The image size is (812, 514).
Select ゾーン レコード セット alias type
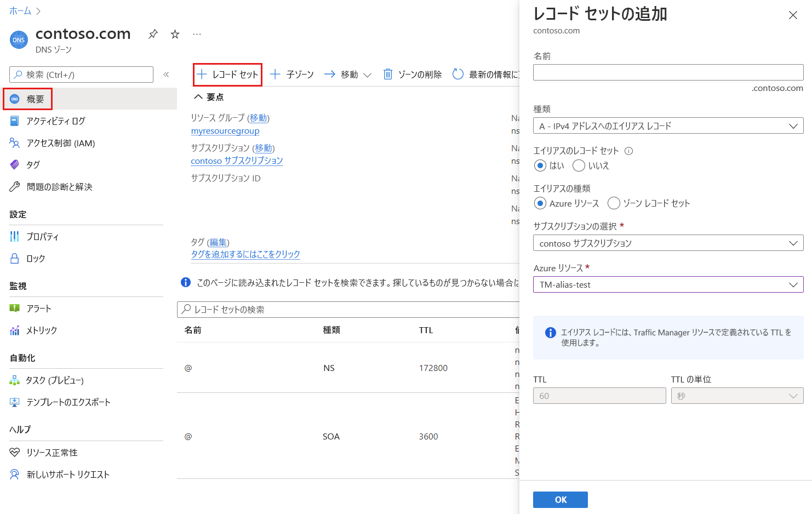tap(614, 203)
